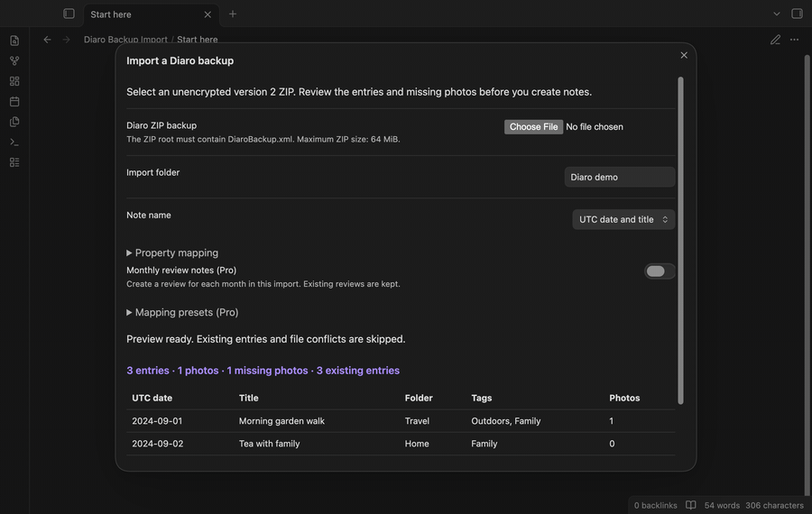
Task: Click the Tags column header
Action: [482, 398]
